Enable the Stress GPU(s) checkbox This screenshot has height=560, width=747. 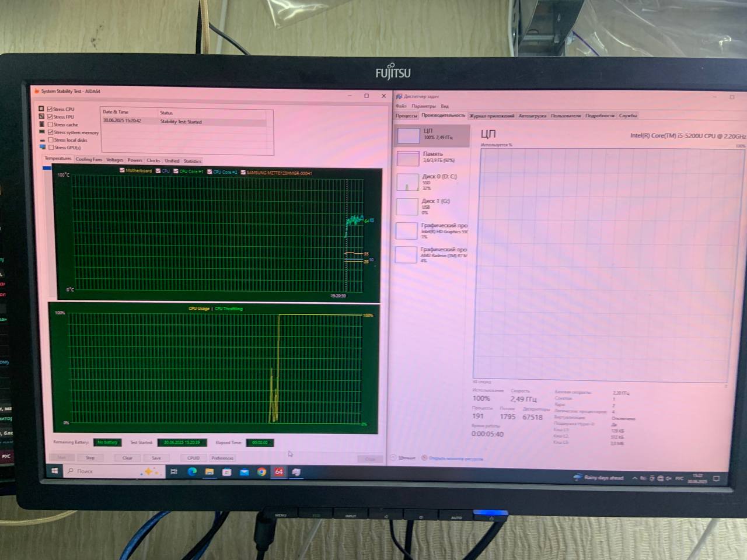tap(51, 148)
